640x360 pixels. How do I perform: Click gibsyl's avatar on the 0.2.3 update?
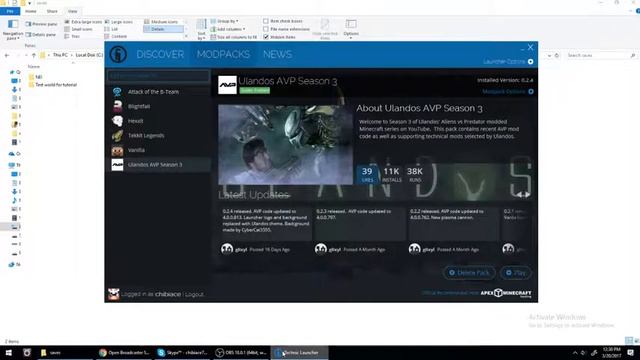click(x=321, y=249)
